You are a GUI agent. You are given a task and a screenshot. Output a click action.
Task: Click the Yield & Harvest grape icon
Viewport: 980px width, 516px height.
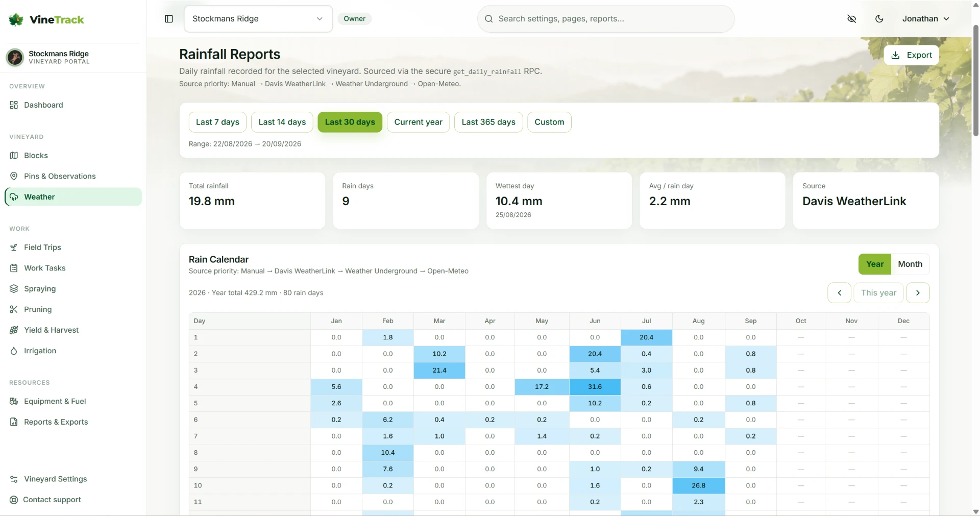point(14,330)
